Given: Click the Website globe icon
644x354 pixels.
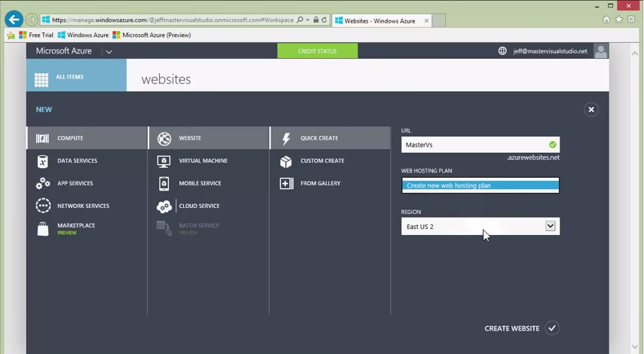Looking at the screenshot, I should pos(164,139).
